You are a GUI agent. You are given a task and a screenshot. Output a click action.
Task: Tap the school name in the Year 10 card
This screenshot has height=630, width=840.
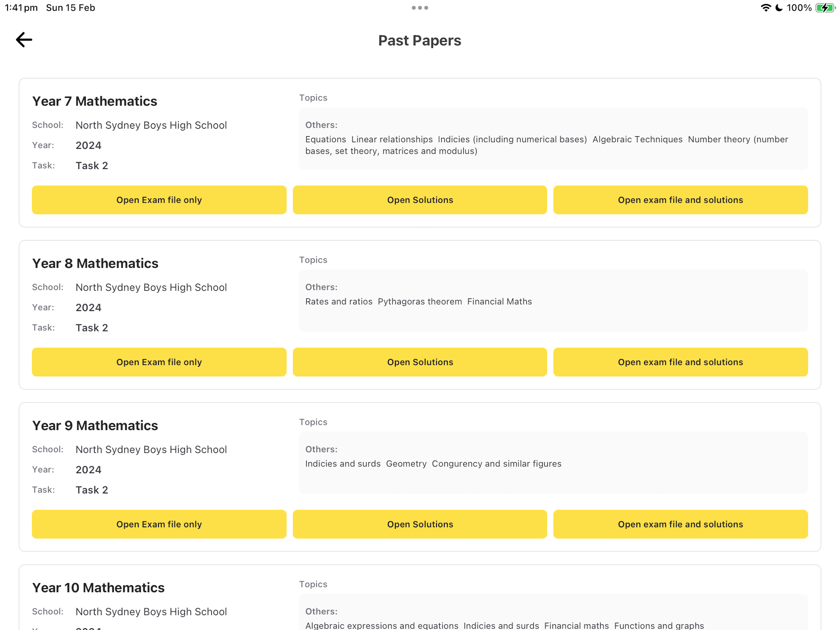(x=151, y=612)
